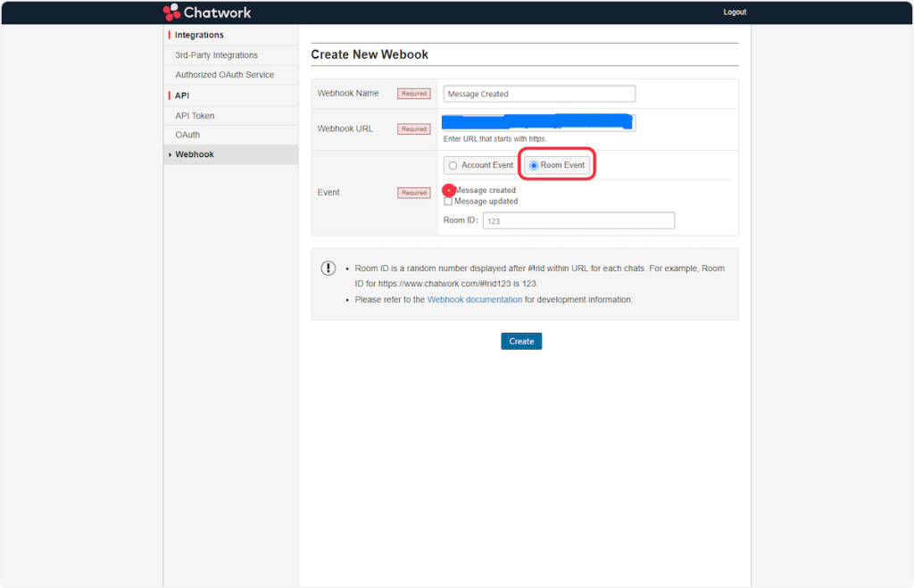Image resolution: width=914 pixels, height=588 pixels.
Task: Open 3rd-Party Integrations in sidebar
Action: [216, 55]
